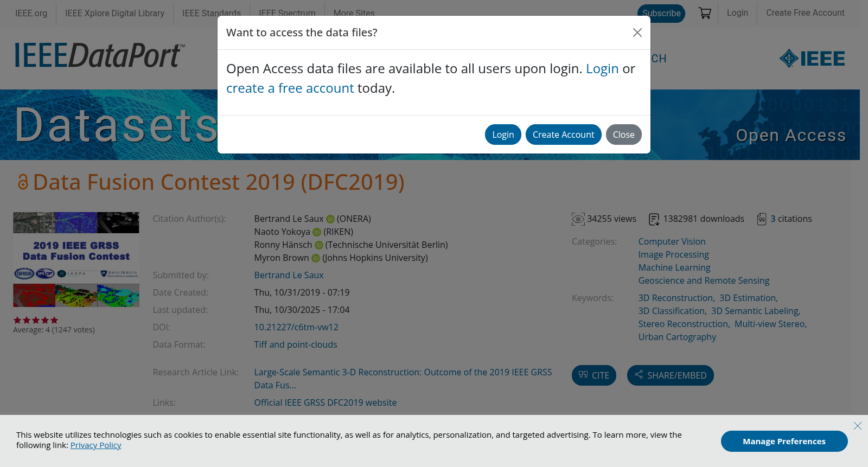This screenshot has width=868, height=467.
Task: Click 'Average: 4 (1247 votes)' rating text
Action: pos(54,330)
